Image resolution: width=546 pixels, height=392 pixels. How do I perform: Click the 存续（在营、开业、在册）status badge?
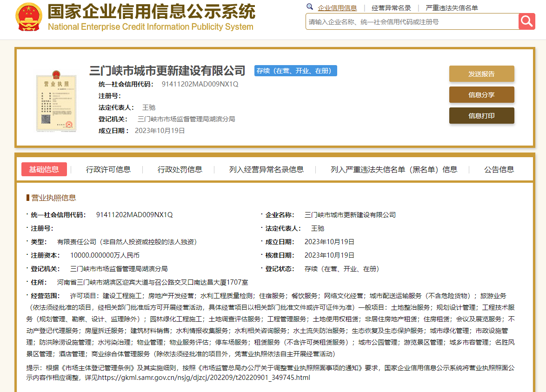pos(296,71)
